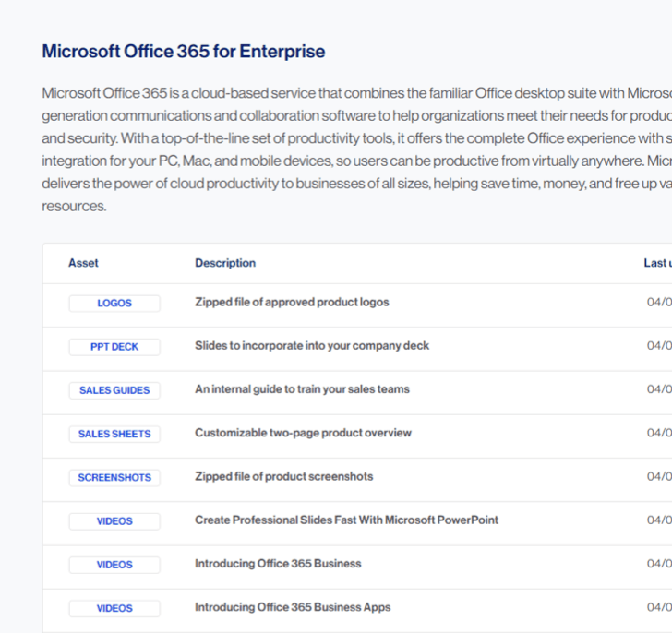
Task: Open VIDEOS button for PowerPoint slides video
Action: coord(114,521)
